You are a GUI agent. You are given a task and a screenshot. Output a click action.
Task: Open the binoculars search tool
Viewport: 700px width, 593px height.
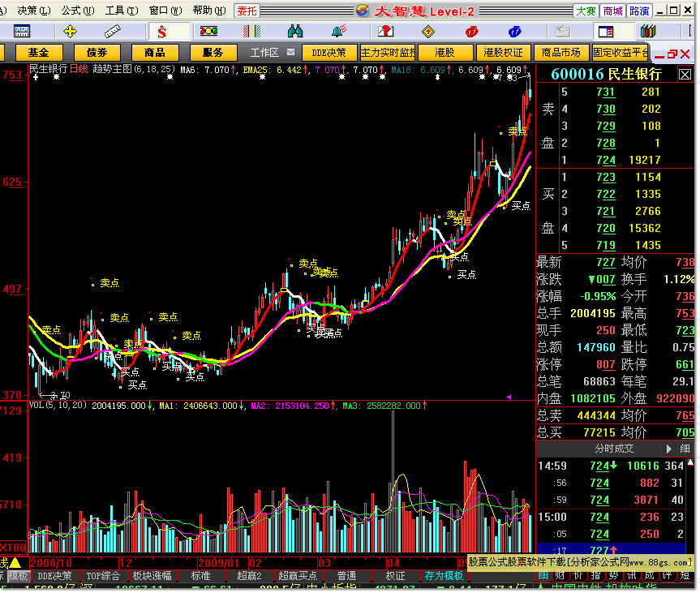coord(295,32)
